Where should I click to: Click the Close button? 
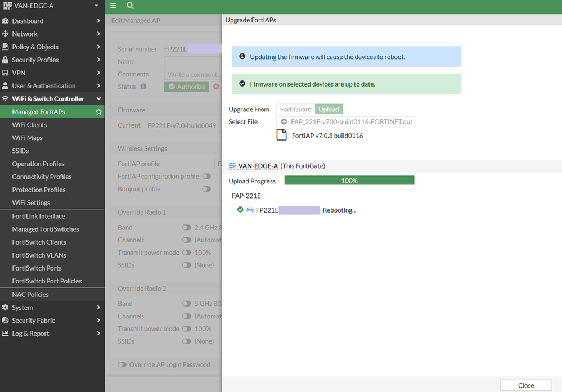[526, 385]
